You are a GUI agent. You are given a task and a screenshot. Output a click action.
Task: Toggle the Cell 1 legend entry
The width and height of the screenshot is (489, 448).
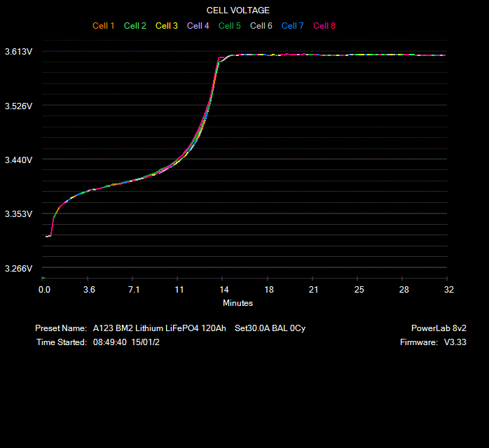pos(104,26)
